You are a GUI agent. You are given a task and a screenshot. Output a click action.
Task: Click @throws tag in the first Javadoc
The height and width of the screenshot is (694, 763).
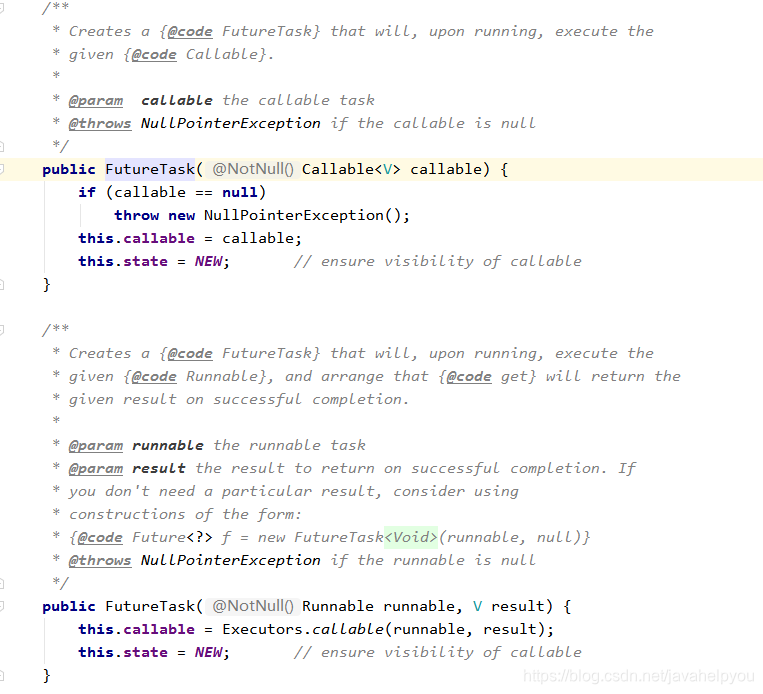100,123
